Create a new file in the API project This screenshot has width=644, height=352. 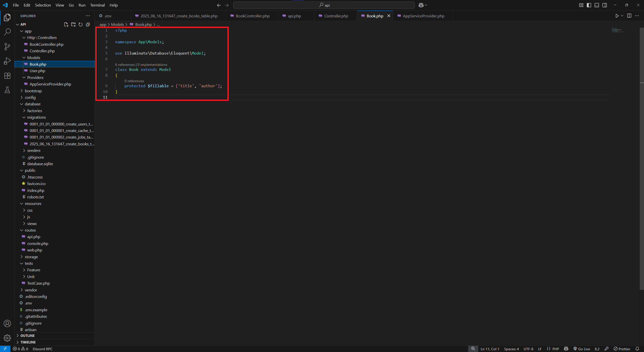pyautogui.click(x=66, y=24)
